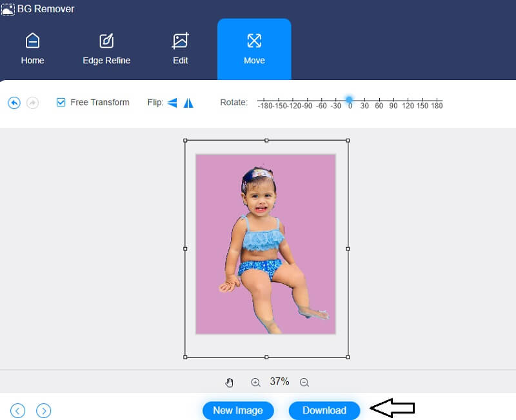This screenshot has width=516, height=420.
Task: Upload a New Image
Action: pyautogui.click(x=238, y=410)
